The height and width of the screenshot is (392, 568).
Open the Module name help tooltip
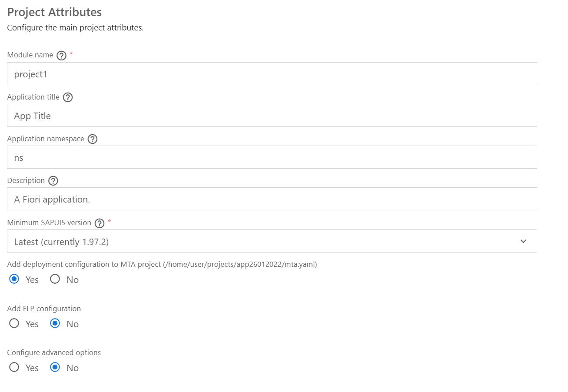click(x=61, y=56)
